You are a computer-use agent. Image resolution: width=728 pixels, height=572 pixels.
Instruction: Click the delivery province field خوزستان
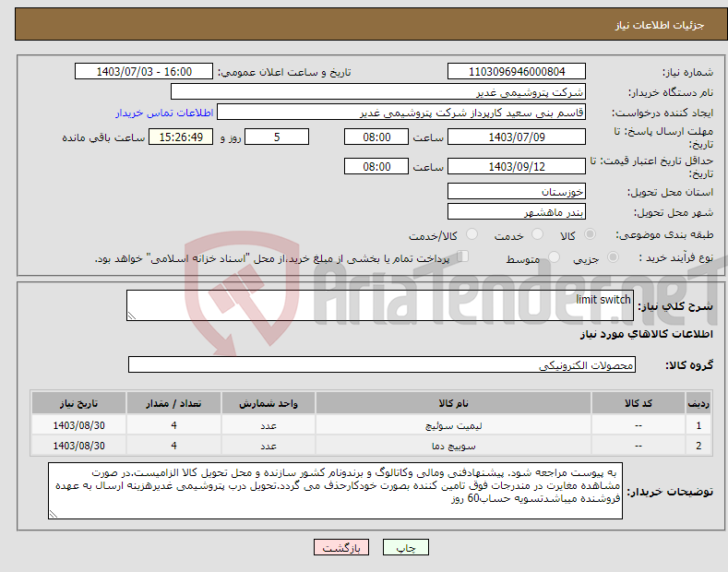coord(517,191)
